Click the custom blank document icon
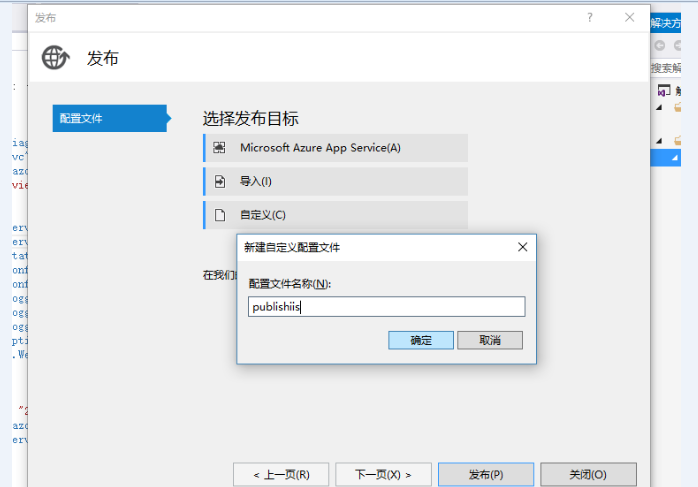 click(220, 215)
